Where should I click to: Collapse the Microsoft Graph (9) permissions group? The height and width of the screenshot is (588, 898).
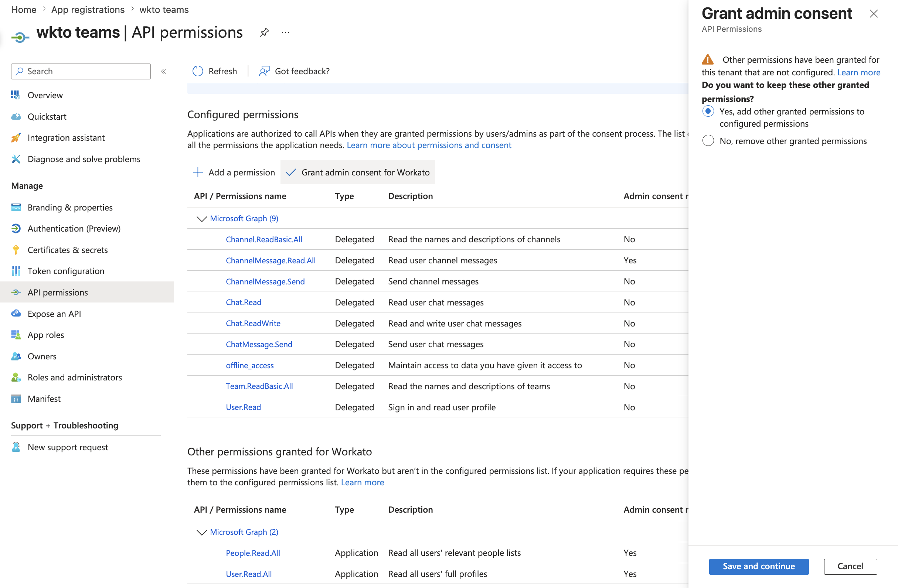click(201, 219)
